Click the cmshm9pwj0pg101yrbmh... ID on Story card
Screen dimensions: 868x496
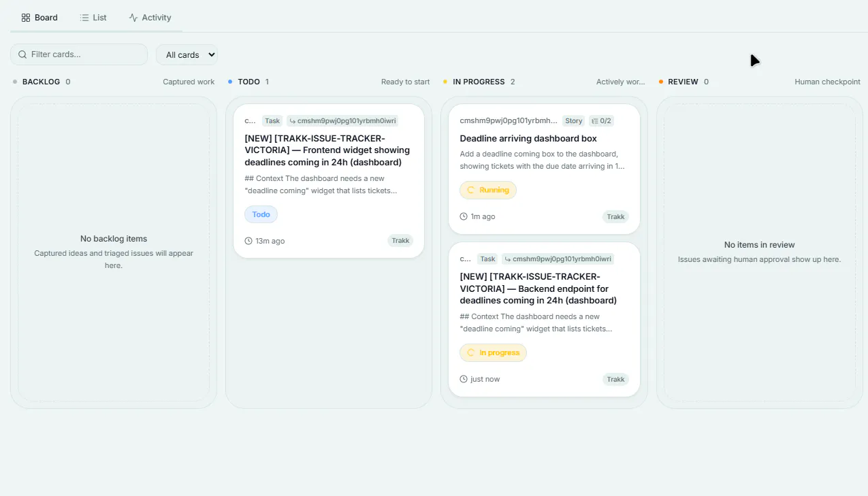click(x=509, y=121)
